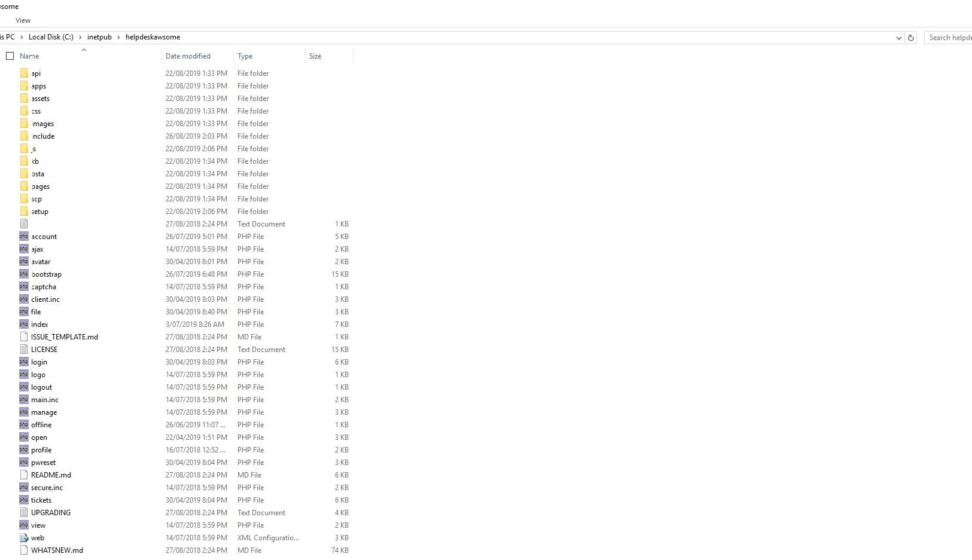Expand the chevron after Local Disk (C:)
Screen dimensions: 972x560
[80, 37]
